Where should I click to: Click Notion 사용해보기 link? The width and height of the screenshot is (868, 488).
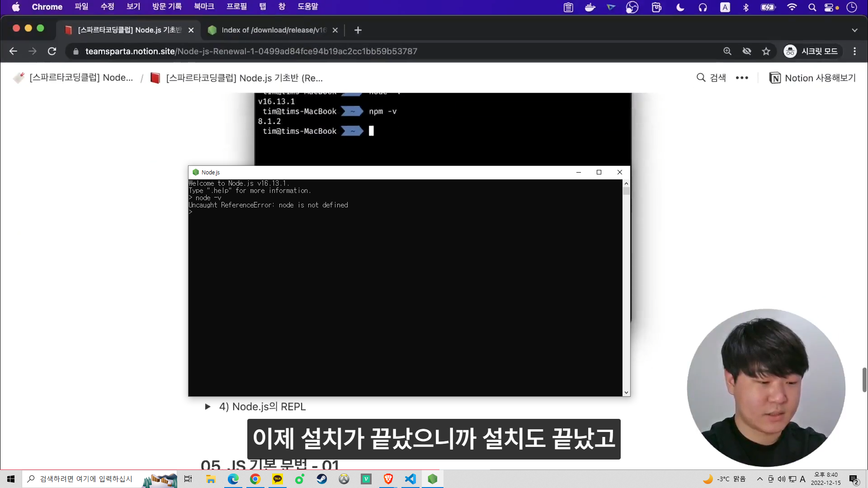coord(812,78)
